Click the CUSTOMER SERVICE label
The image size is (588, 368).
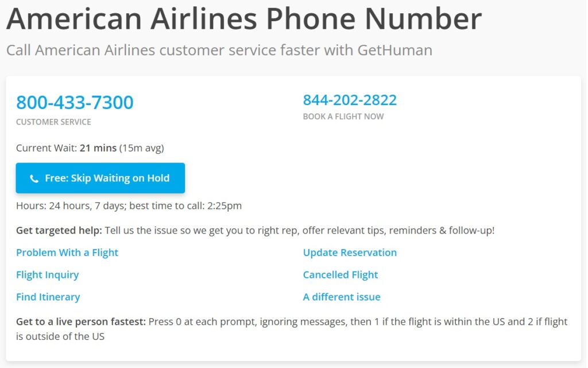tap(53, 122)
